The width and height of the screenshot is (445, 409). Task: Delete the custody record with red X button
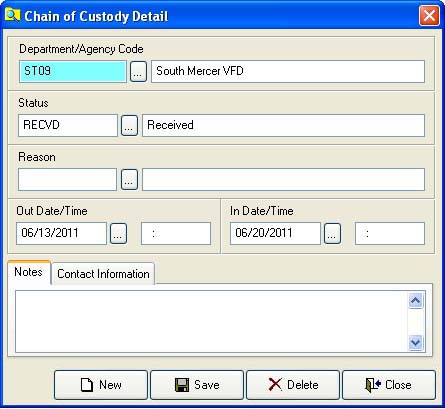(293, 385)
